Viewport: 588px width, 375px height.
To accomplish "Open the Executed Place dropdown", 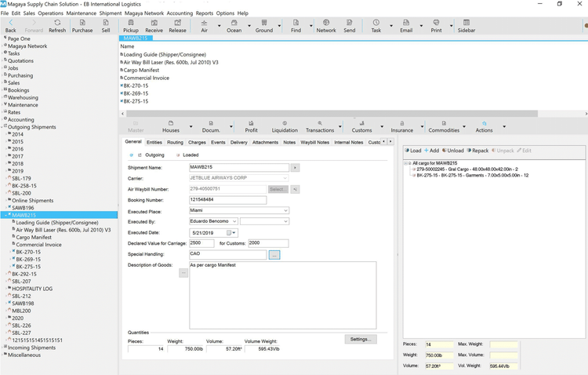I will tap(285, 211).
